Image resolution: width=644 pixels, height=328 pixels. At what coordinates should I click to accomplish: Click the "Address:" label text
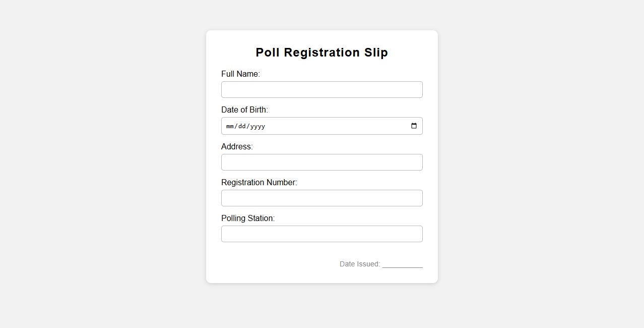pos(237,147)
